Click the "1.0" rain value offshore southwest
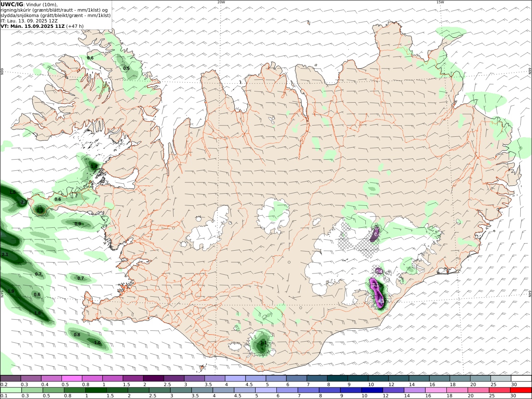This screenshot has width=532, height=399. [x=97, y=343]
